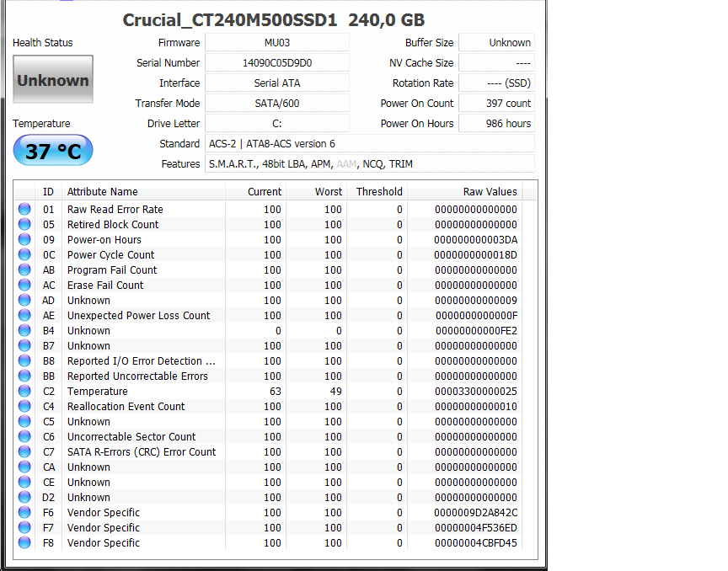Click the Reported I/O Error Detection status orb
Image resolution: width=728 pixels, height=571 pixels.
24,360
